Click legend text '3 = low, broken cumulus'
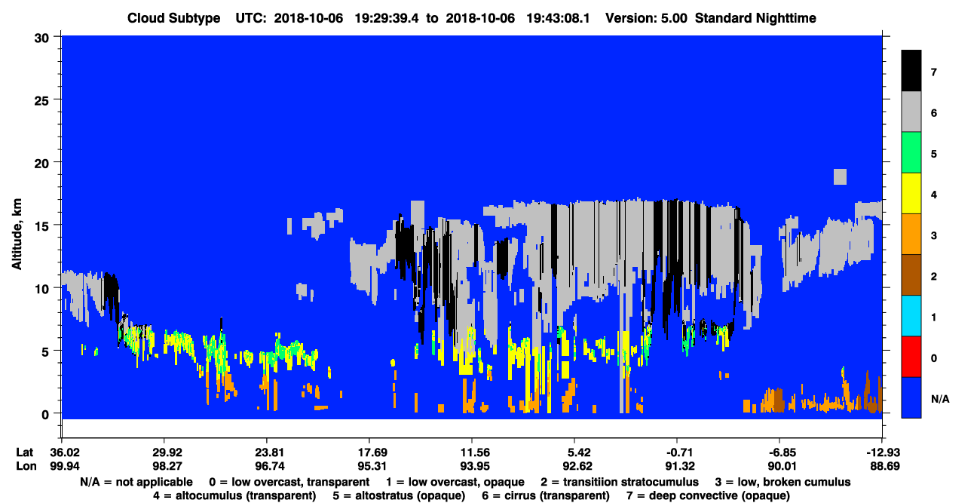980x503 pixels. pyautogui.click(x=783, y=481)
